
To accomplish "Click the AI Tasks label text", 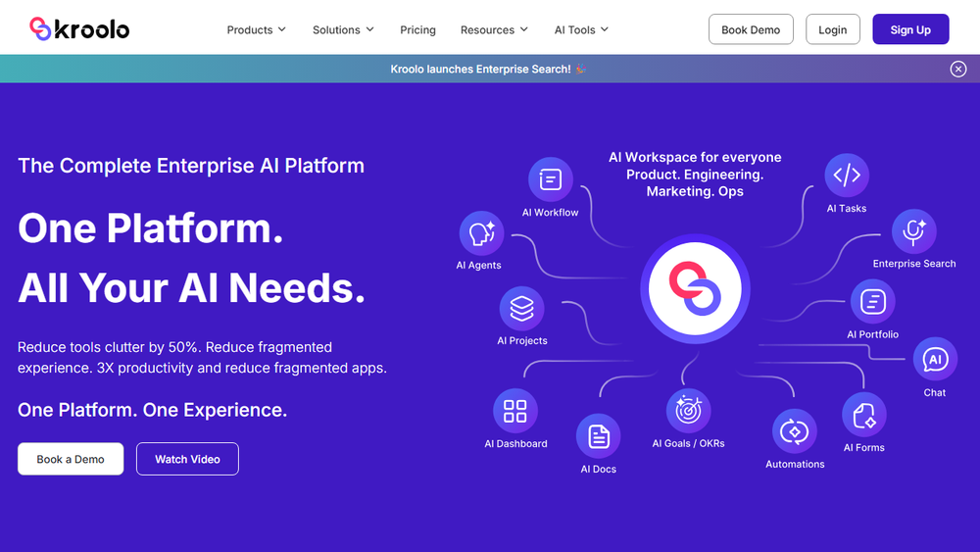I will [847, 209].
